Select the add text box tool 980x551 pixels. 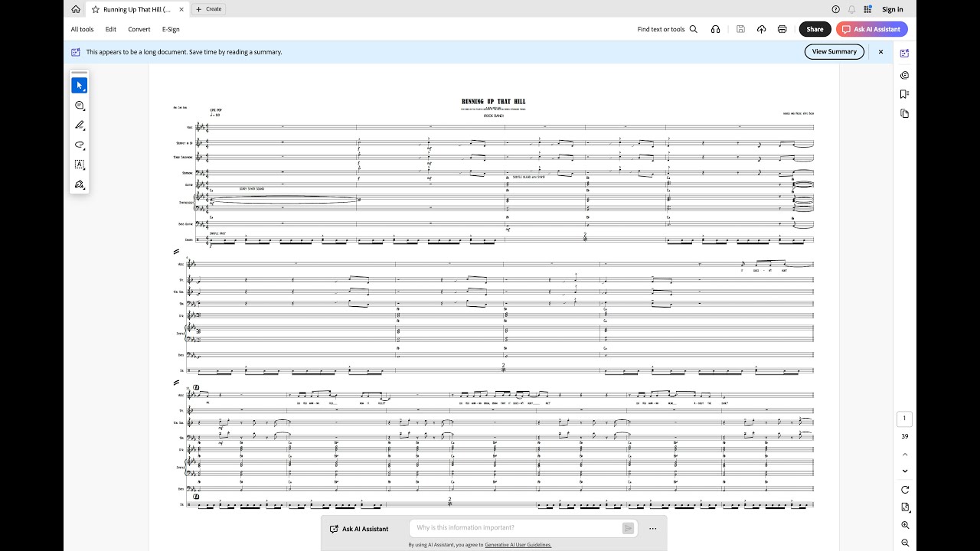pyautogui.click(x=80, y=165)
